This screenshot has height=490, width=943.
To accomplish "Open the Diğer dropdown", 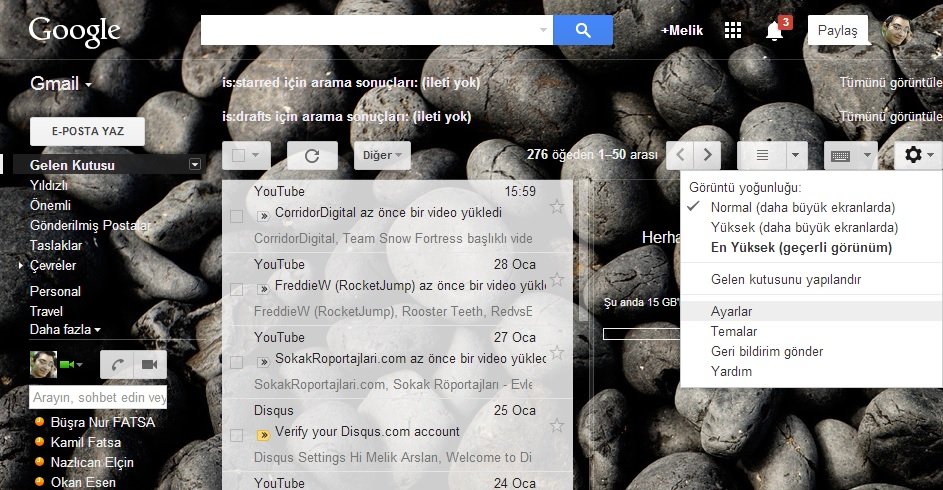I will click(382, 156).
